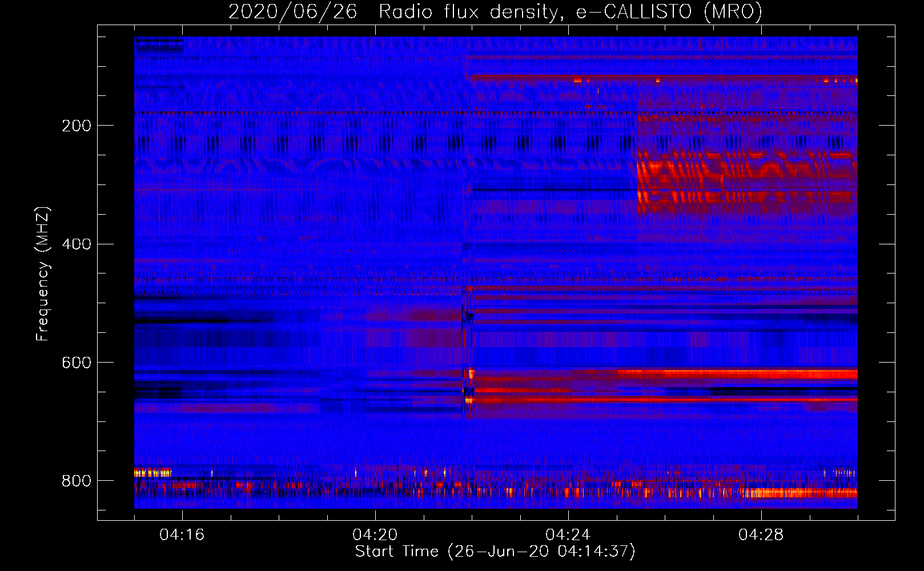Click the 04:28 time tick label
The width and height of the screenshot is (924, 571).
tap(761, 534)
